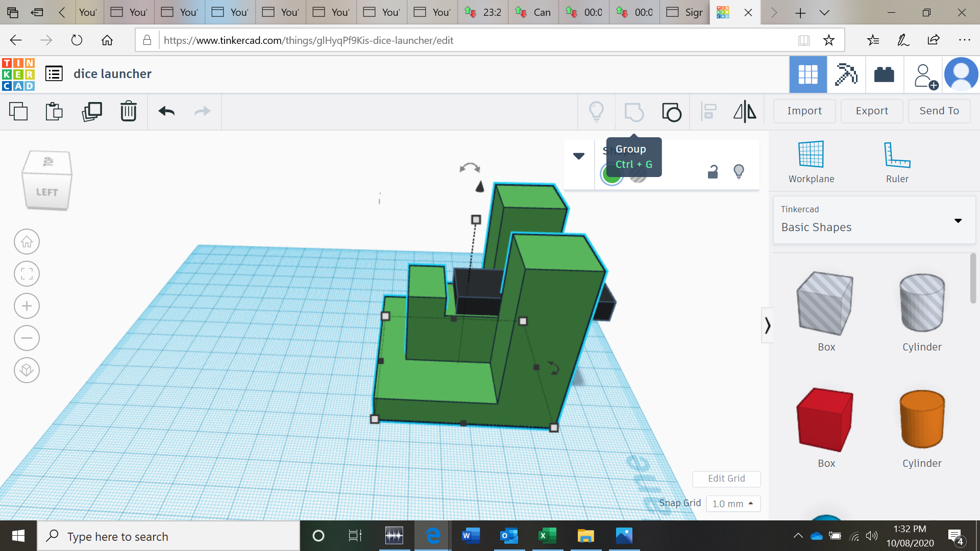Switch to the Can browser tab
This screenshot has width=980, height=551.
tap(533, 12)
